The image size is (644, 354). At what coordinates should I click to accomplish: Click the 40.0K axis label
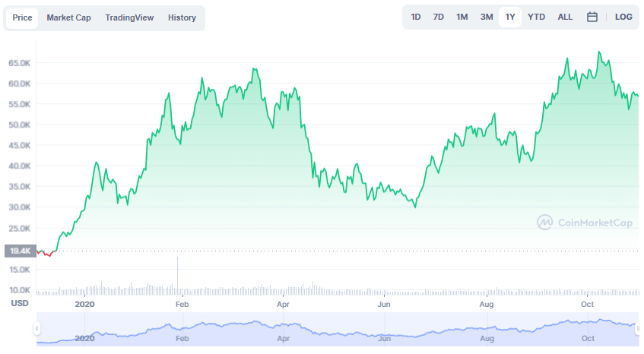pos(19,166)
